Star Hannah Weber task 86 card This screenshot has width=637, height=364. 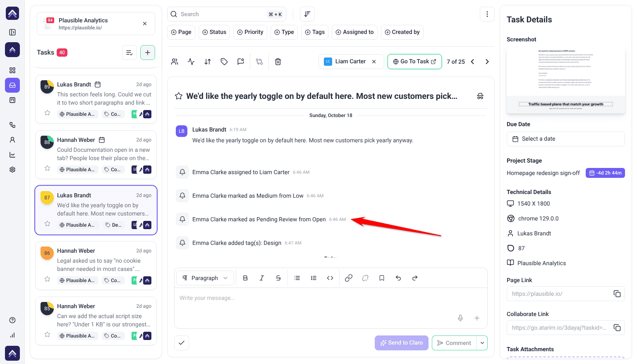48,279
